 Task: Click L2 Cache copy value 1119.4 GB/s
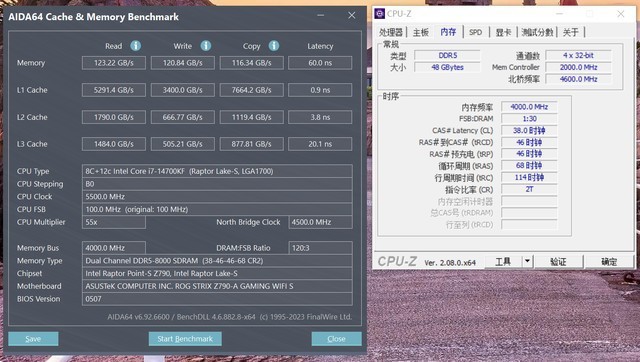(252, 117)
